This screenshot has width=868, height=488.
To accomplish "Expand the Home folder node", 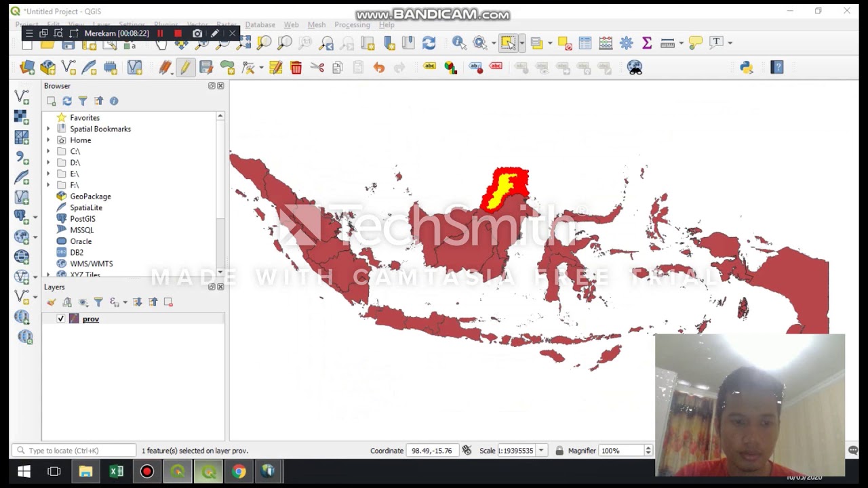I will click(48, 140).
